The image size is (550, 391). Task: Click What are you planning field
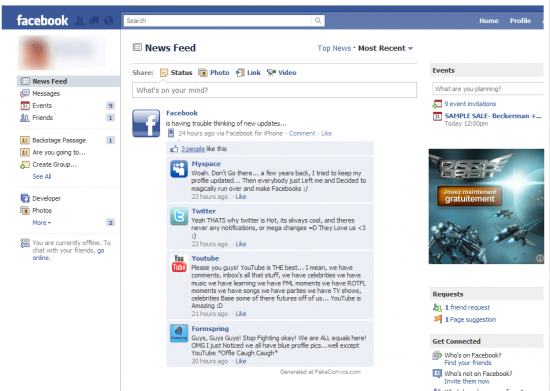(488, 89)
